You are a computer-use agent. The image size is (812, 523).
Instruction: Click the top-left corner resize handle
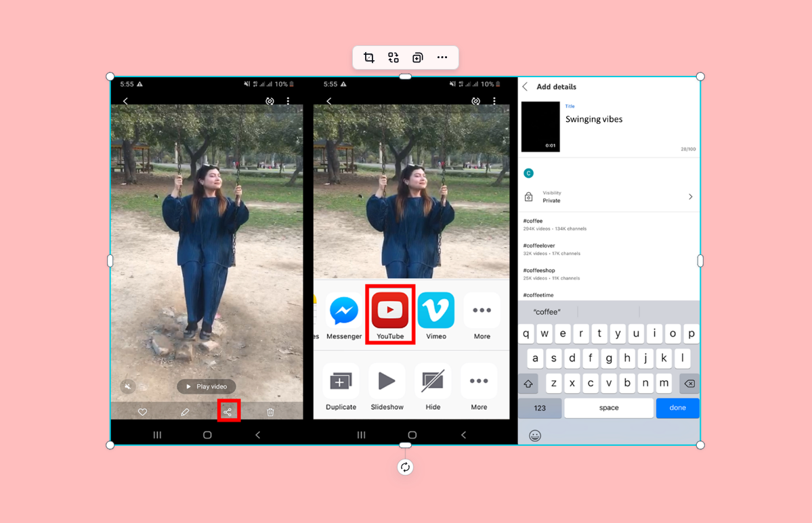tap(110, 76)
